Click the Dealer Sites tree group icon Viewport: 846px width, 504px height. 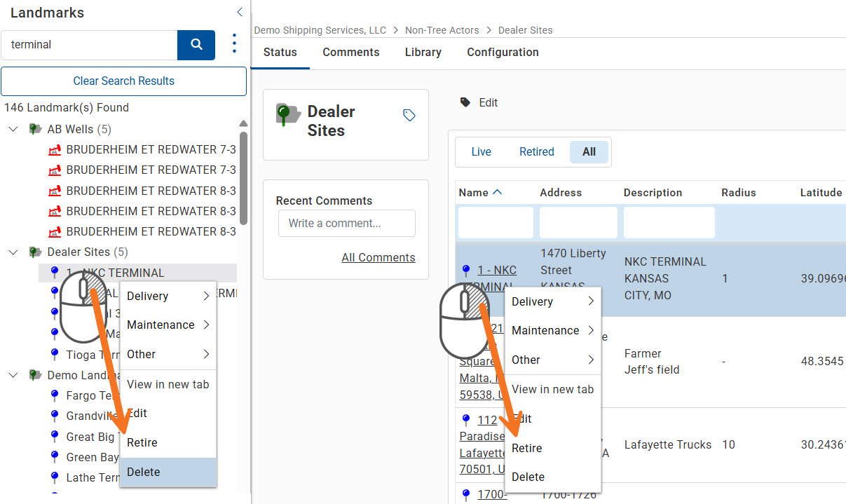35,252
